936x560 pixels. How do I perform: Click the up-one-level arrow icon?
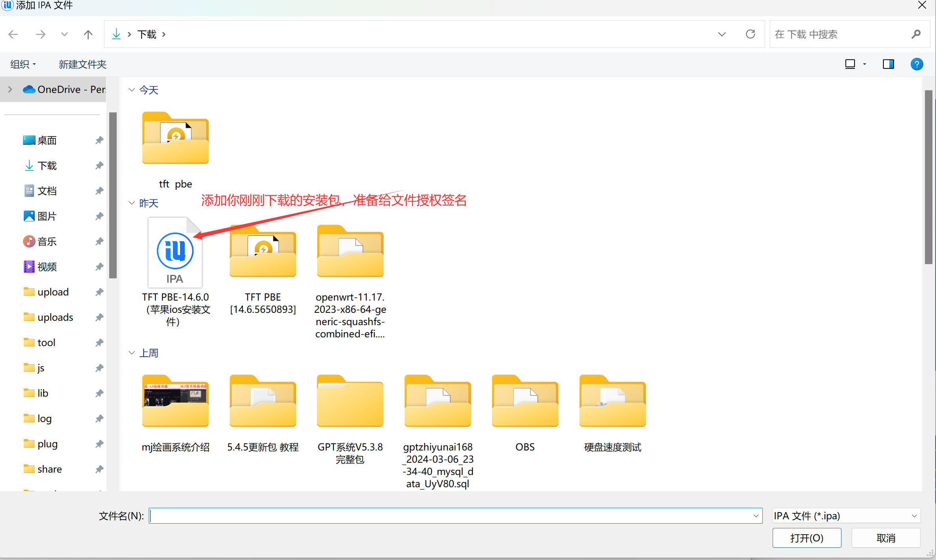[x=88, y=34]
